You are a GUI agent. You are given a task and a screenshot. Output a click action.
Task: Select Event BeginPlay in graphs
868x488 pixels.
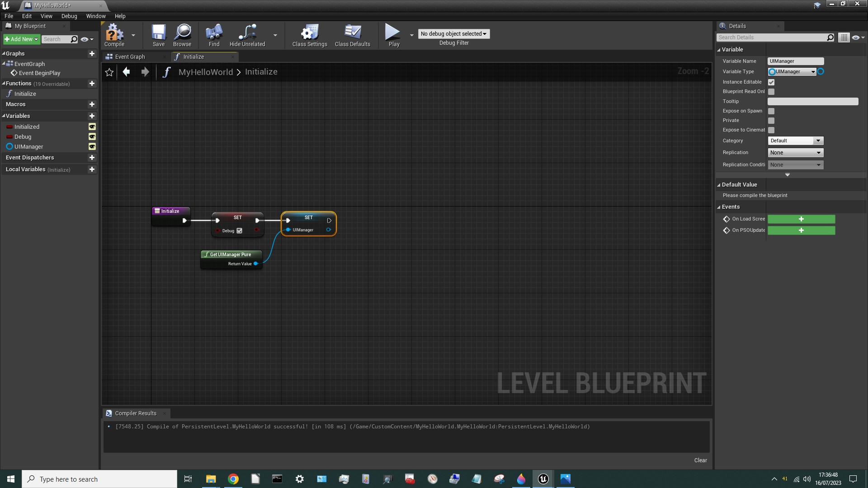coord(39,73)
